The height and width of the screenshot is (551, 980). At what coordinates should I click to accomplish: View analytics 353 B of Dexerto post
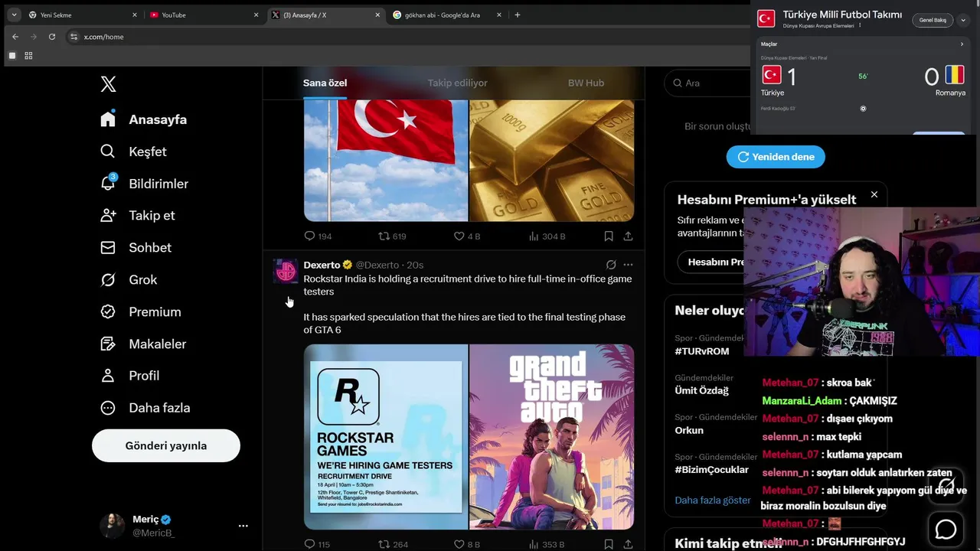547,544
